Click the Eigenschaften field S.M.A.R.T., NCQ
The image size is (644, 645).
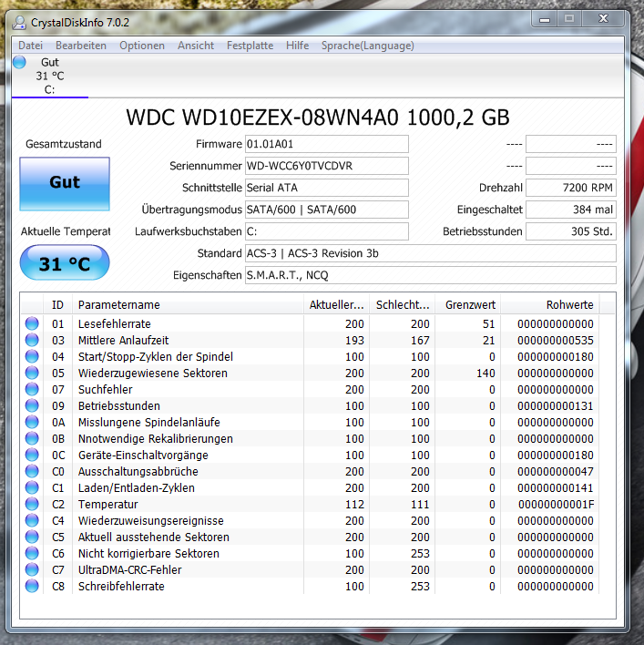[x=431, y=275]
